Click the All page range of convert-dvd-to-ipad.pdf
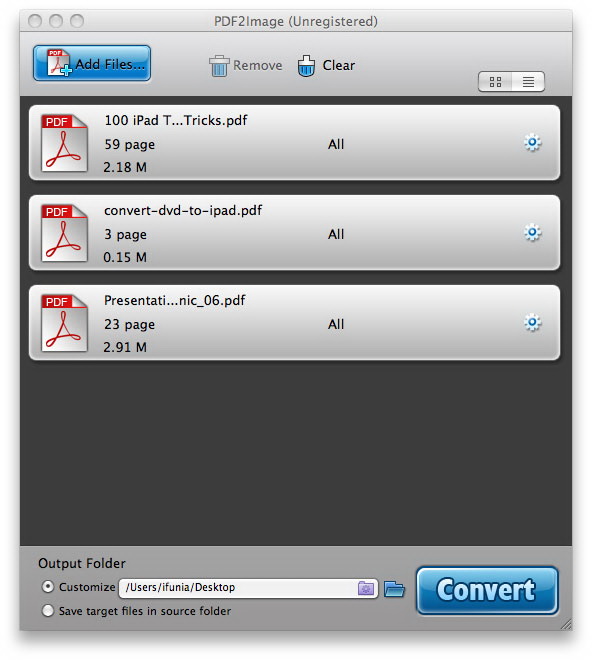This screenshot has height=660, width=592. click(x=336, y=234)
